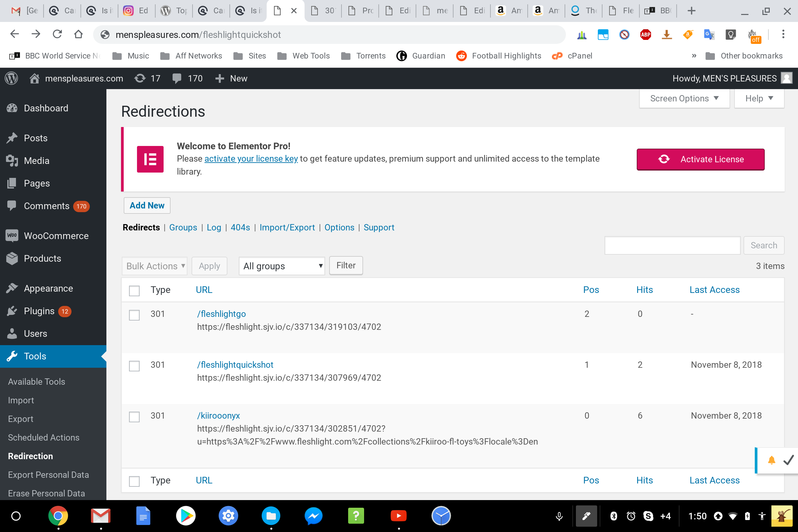
Task: Click the browser forward arrow
Action: pos(36,34)
